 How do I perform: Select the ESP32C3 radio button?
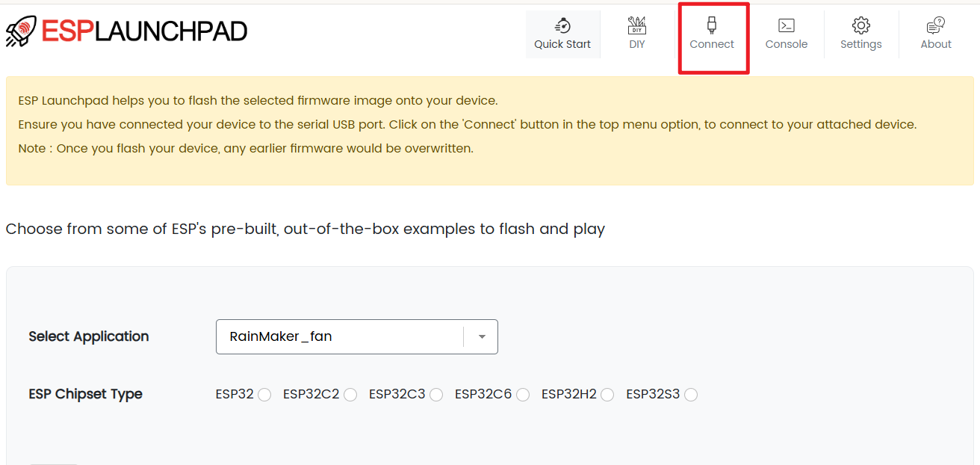click(x=436, y=395)
